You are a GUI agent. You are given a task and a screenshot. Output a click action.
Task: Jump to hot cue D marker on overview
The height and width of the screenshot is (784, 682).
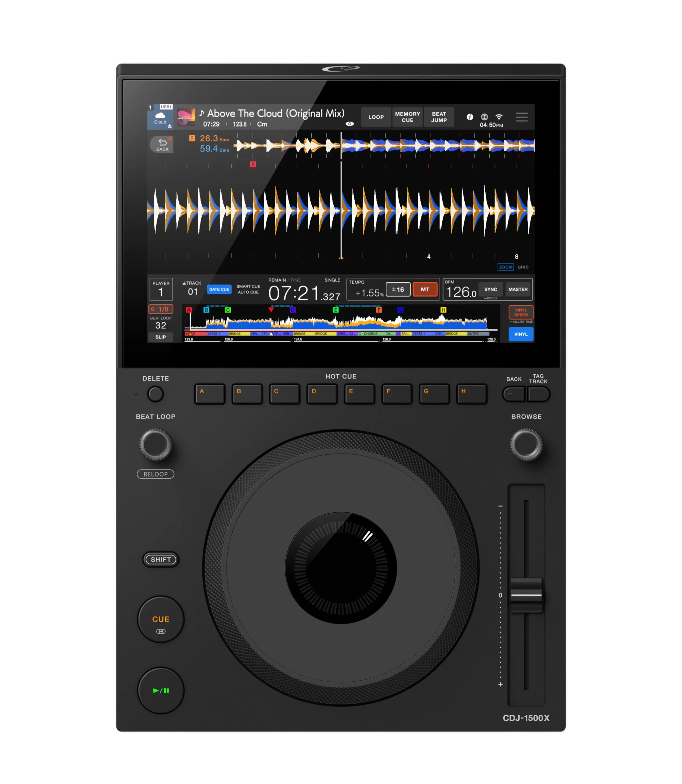pyautogui.click(x=293, y=310)
